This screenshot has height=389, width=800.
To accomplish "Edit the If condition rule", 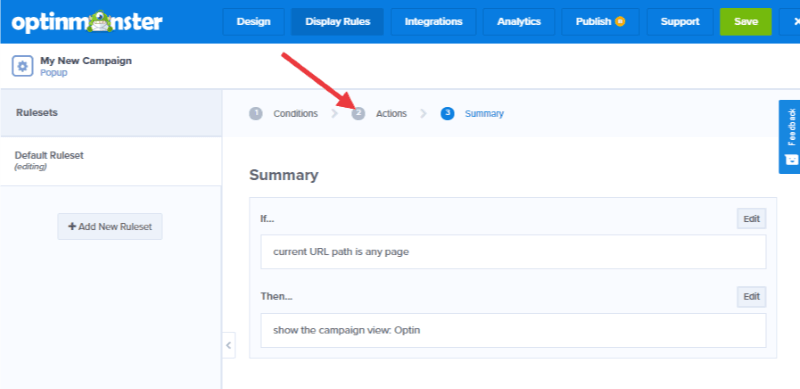I will [752, 218].
